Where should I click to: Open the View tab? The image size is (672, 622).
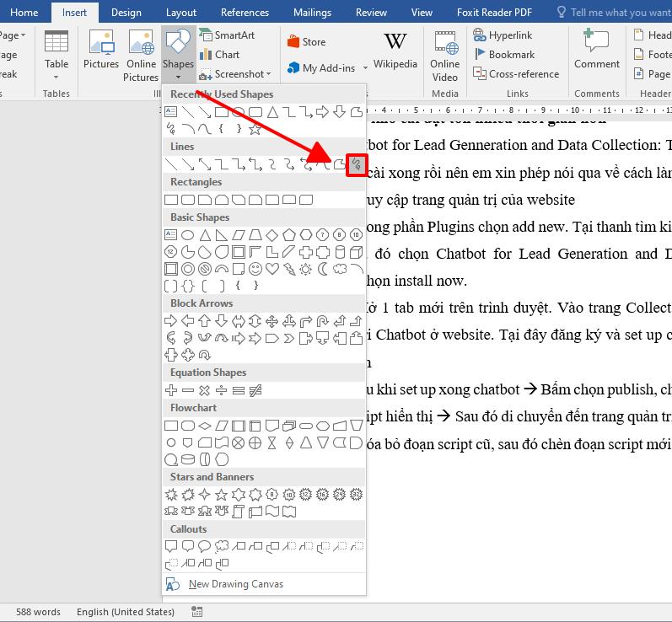pos(422,13)
